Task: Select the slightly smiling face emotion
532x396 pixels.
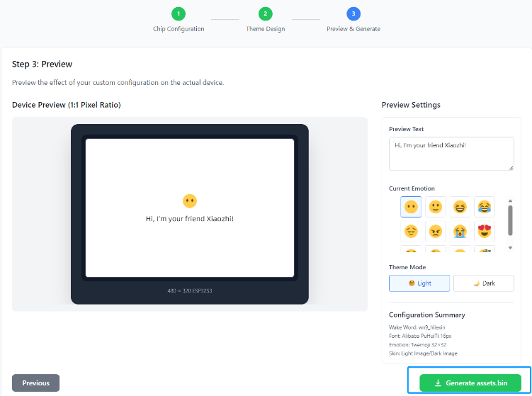Action: [x=436, y=207]
